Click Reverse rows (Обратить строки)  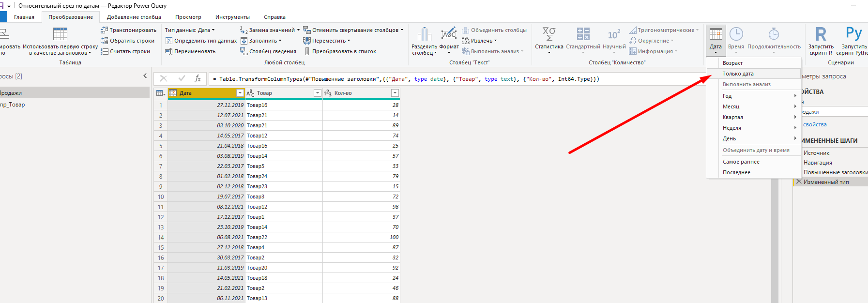127,41
